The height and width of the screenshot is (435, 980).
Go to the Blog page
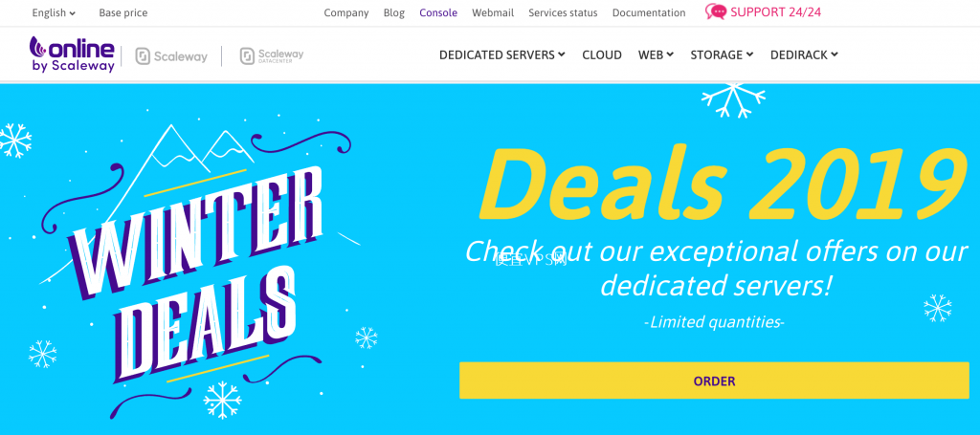pyautogui.click(x=394, y=12)
